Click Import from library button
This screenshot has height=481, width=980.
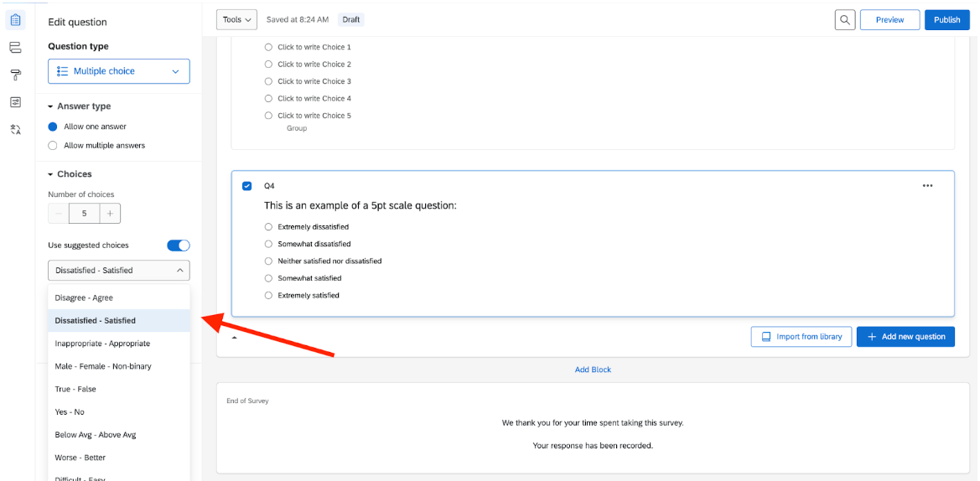tap(801, 337)
